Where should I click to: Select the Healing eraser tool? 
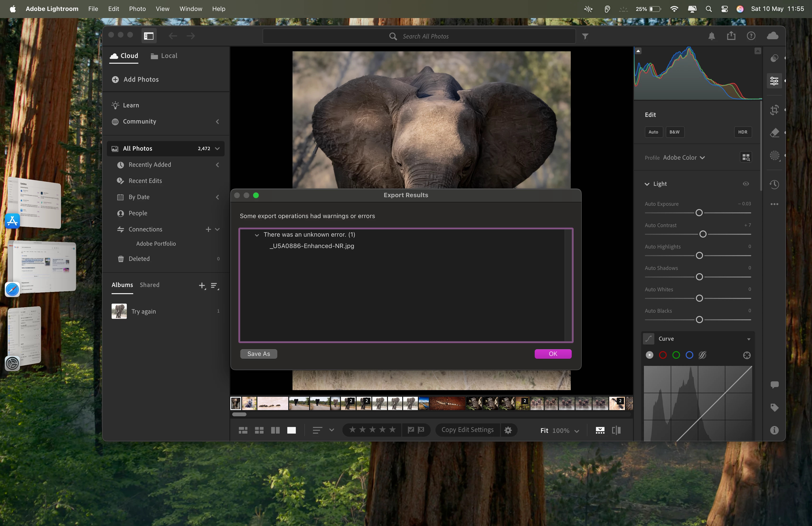pos(774,132)
